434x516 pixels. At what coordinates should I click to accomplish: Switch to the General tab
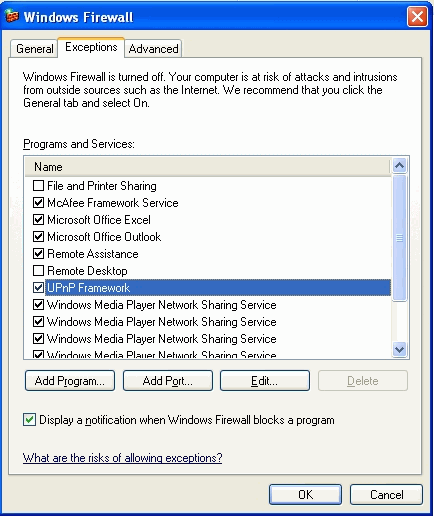(x=34, y=49)
